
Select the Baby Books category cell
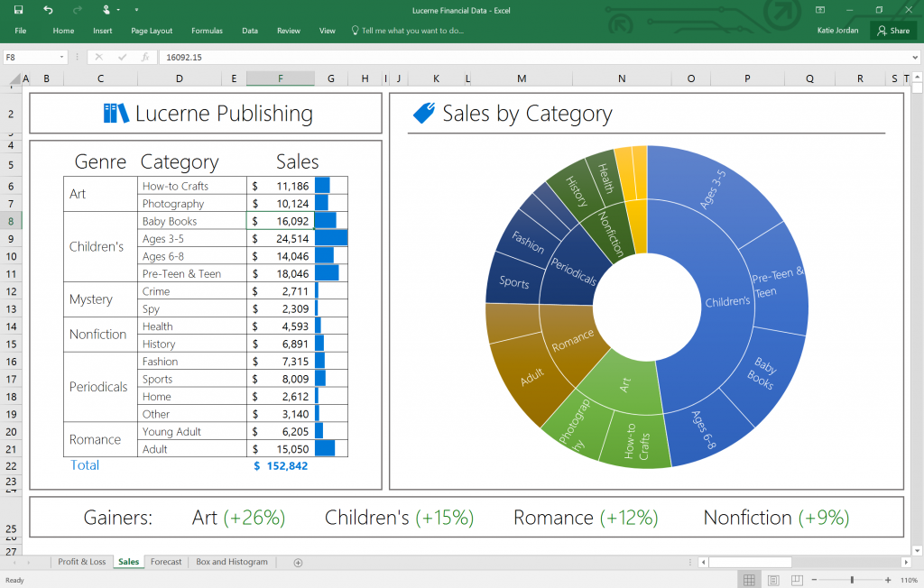pos(192,221)
